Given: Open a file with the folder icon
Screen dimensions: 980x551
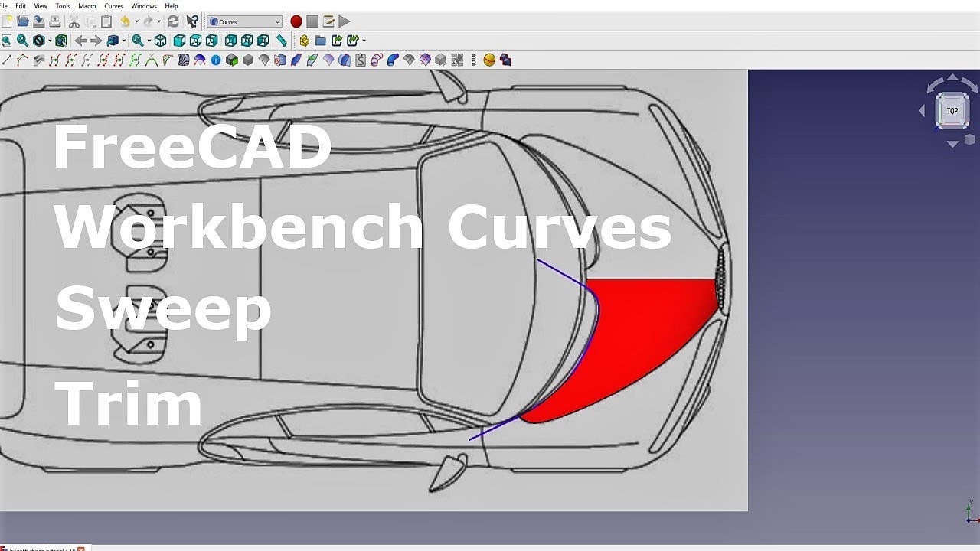Looking at the screenshot, I should 23,21.
